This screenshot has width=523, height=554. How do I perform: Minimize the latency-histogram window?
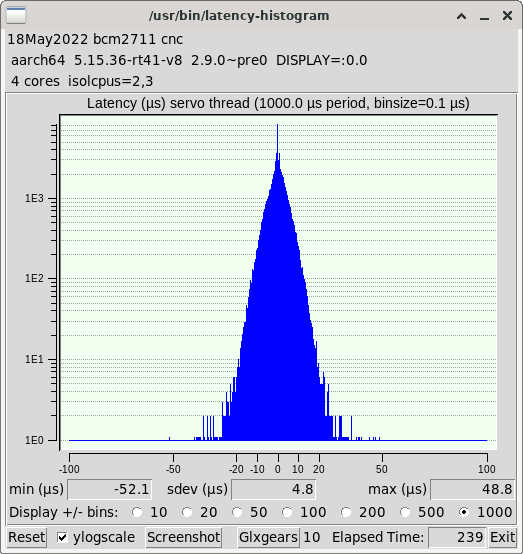click(x=484, y=16)
